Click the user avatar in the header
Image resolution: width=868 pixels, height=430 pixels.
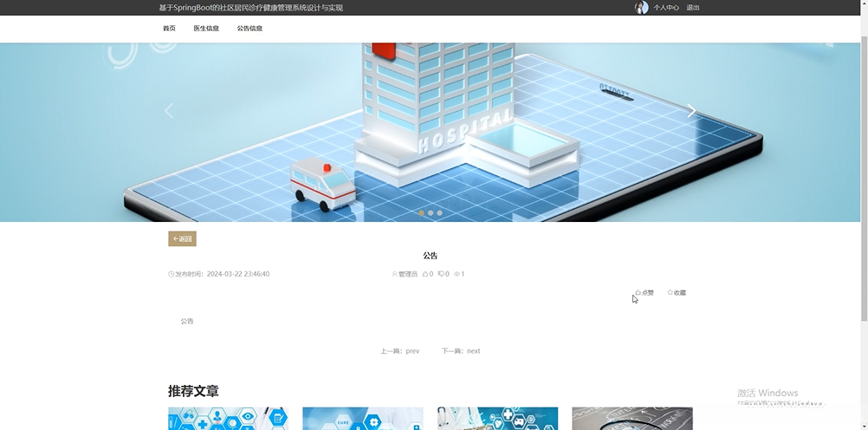pyautogui.click(x=641, y=7)
